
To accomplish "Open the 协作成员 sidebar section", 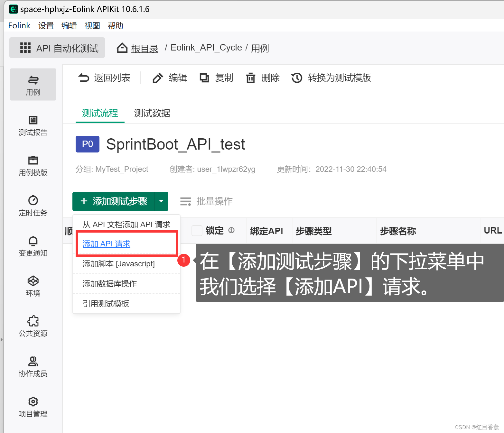I will tap(33, 367).
